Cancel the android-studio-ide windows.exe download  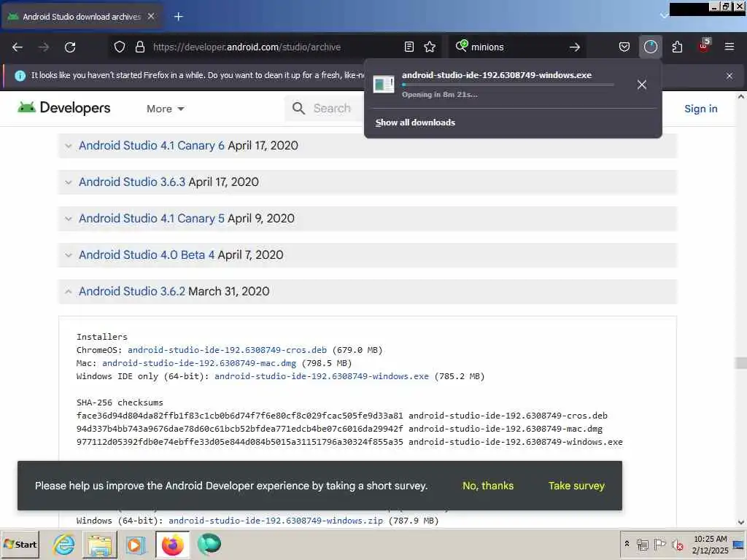tap(642, 85)
